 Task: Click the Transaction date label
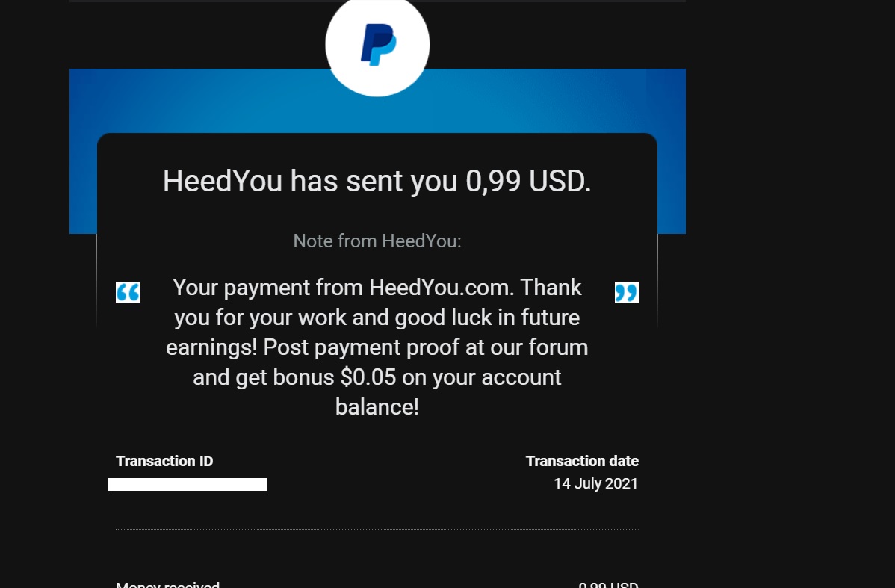[x=582, y=461]
